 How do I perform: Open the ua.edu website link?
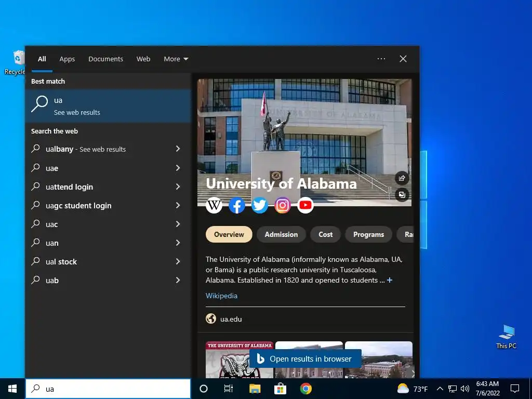pyautogui.click(x=231, y=319)
